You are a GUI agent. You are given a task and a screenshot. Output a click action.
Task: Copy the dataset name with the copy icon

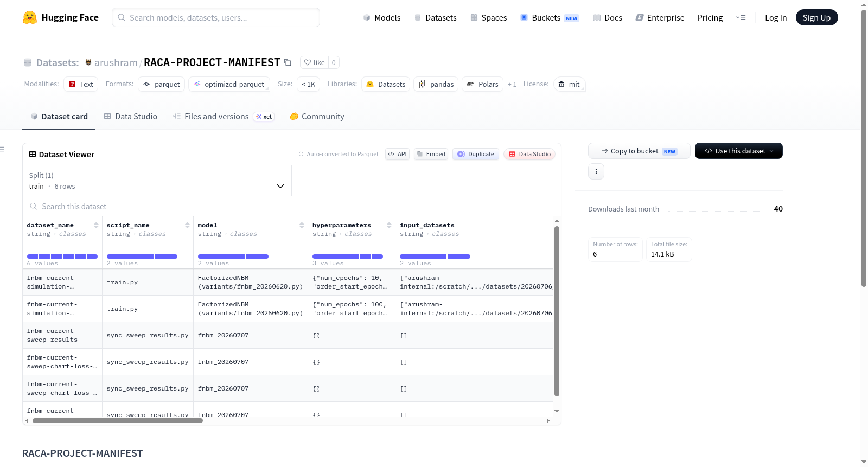tap(288, 62)
